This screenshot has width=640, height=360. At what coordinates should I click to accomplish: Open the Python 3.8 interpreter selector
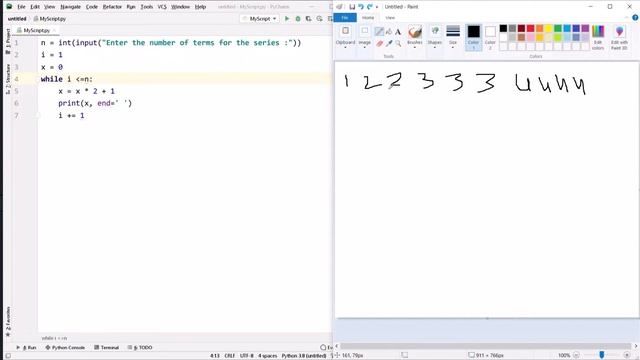point(304,356)
